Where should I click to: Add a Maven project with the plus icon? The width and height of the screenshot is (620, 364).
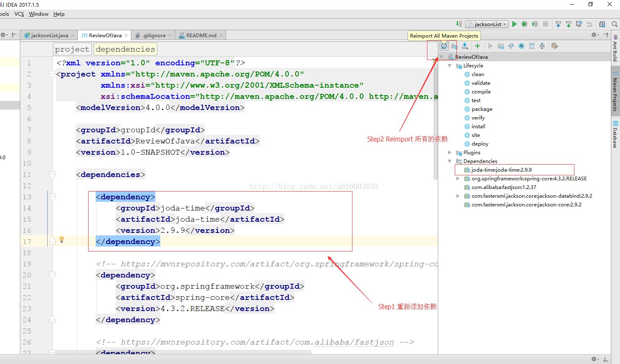coord(478,46)
